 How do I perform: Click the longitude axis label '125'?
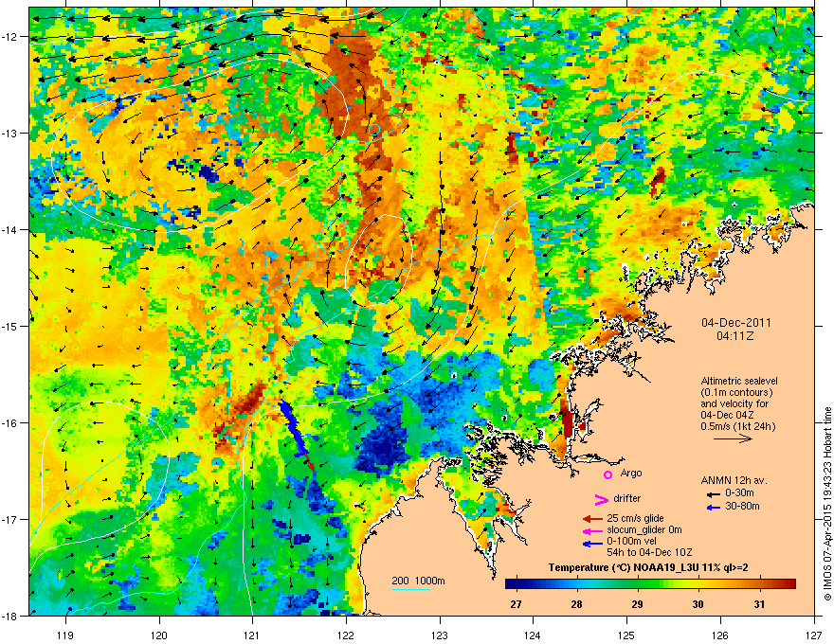click(626, 635)
